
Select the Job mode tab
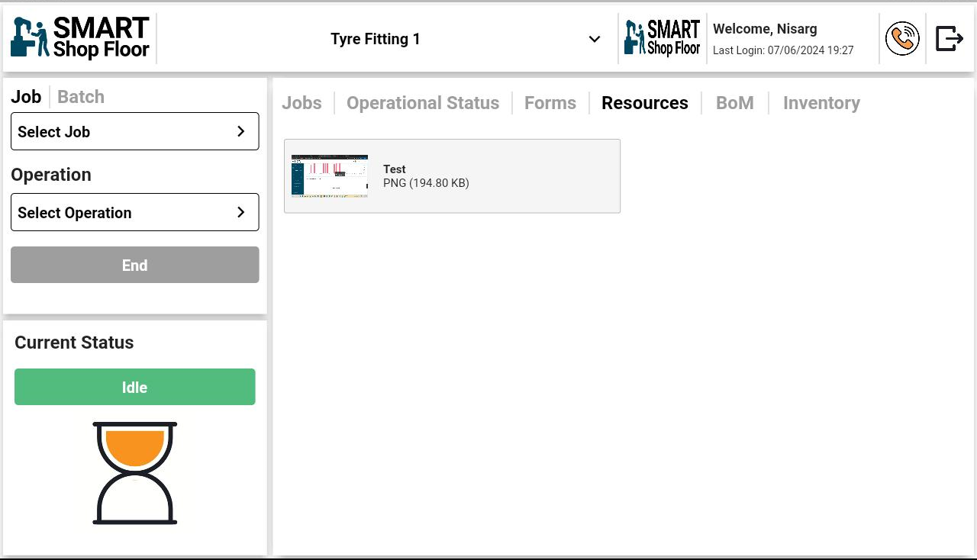(26, 97)
